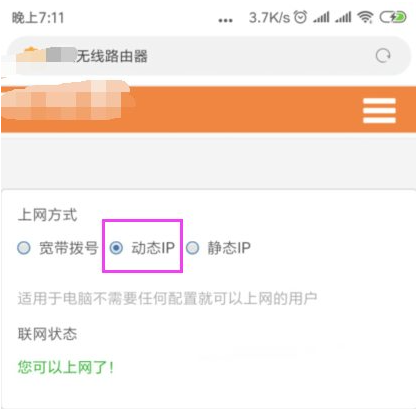Click the 无线路由器 address bar

point(209,56)
